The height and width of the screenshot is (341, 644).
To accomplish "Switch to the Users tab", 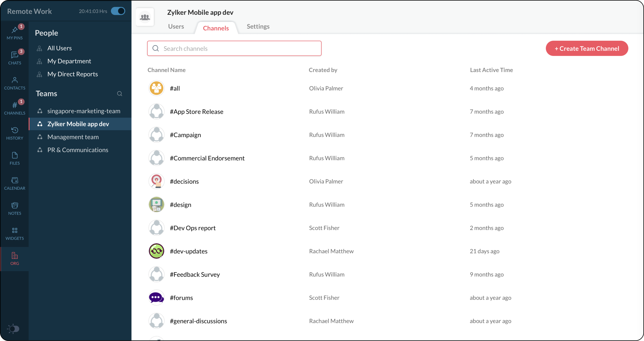I will (x=176, y=26).
